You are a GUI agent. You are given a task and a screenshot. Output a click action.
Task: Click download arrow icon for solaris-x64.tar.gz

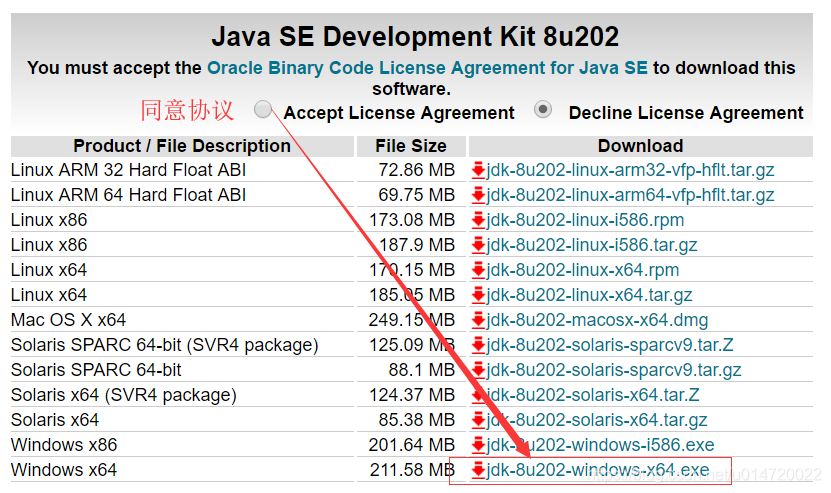click(479, 420)
